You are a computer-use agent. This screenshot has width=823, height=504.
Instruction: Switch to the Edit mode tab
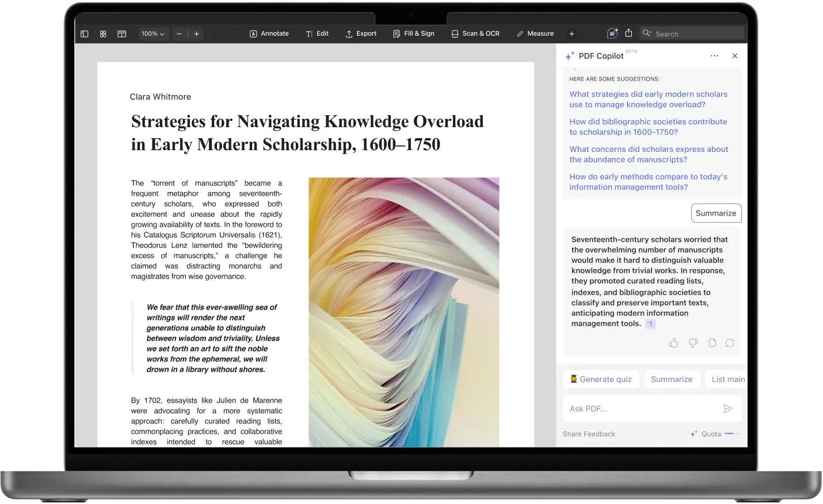tap(317, 33)
